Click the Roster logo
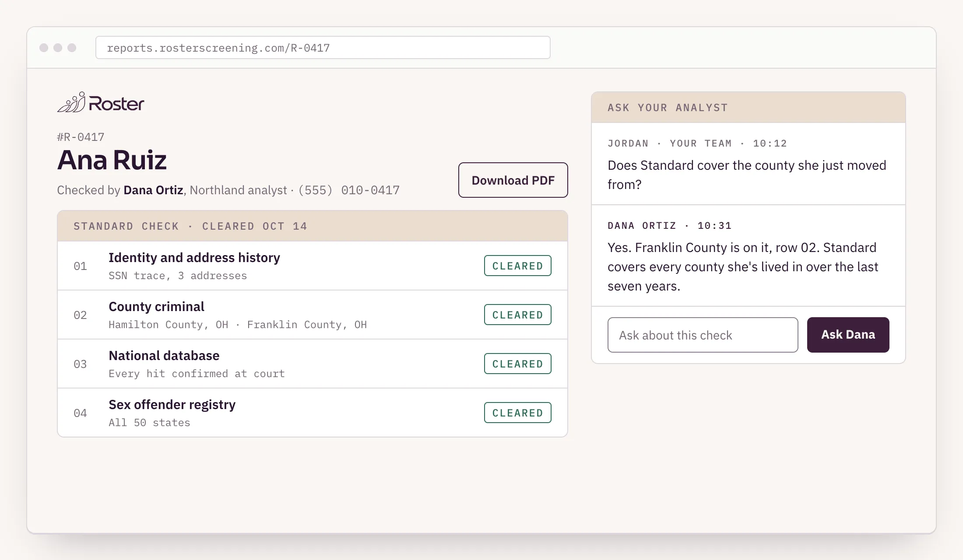Image resolution: width=963 pixels, height=560 pixels. tap(101, 102)
